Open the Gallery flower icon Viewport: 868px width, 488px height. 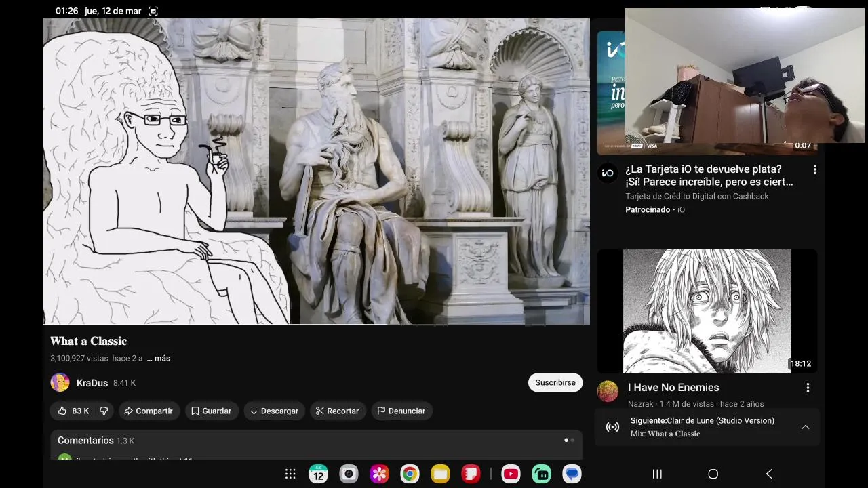pyautogui.click(x=379, y=474)
